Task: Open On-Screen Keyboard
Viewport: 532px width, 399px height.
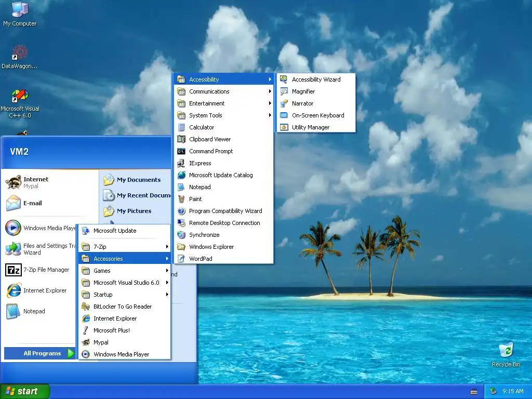Action: tap(316, 115)
